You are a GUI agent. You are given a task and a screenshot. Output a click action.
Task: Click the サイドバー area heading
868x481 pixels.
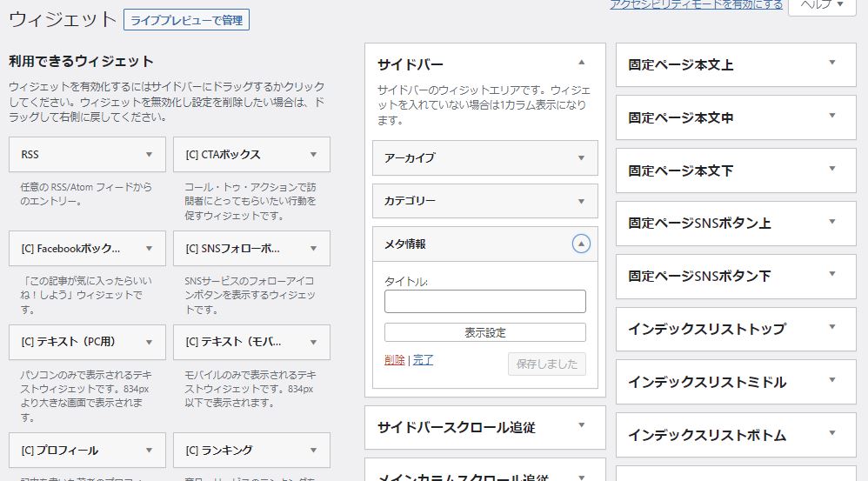click(411, 64)
